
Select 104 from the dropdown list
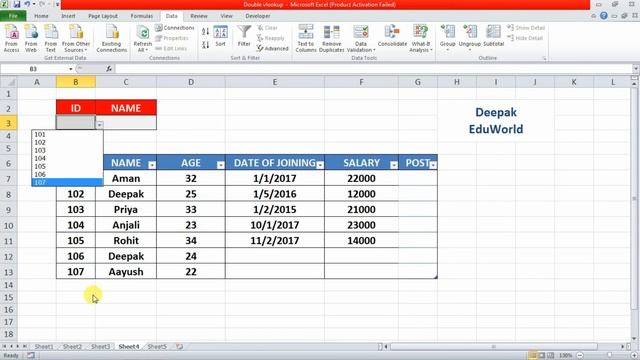pyautogui.click(x=67, y=158)
